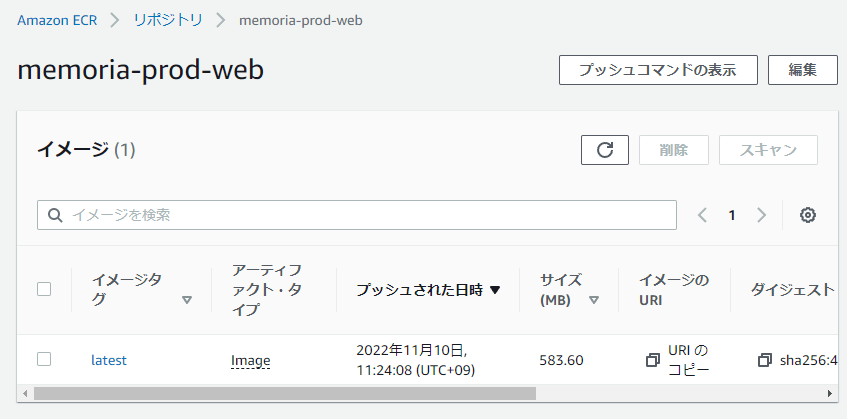Sort by サイズ (MB) column arrow
The width and height of the screenshot is (847, 419).
pyautogui.click(x=594, y=300)
